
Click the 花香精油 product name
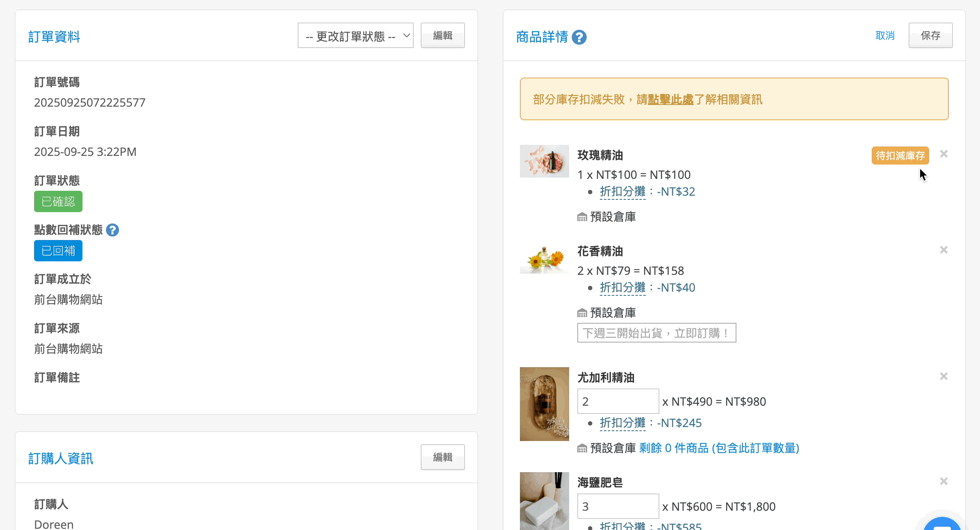(600, 251)
